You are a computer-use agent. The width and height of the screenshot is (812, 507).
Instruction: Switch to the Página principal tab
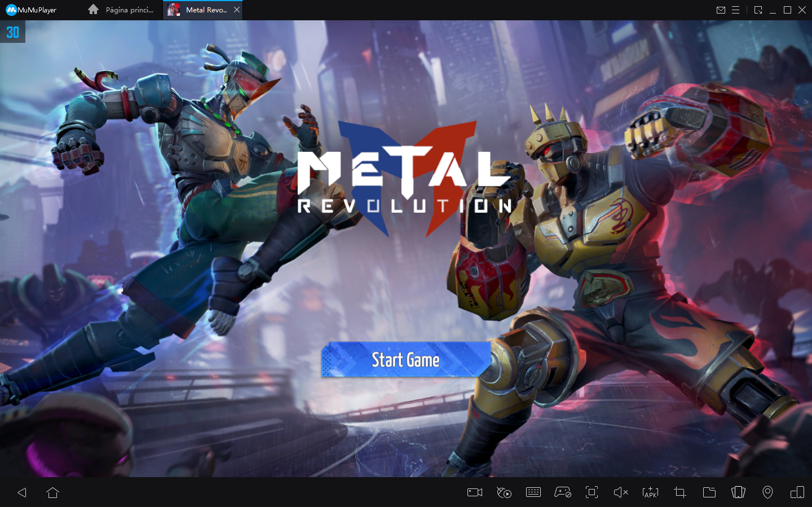click(121, 10)
